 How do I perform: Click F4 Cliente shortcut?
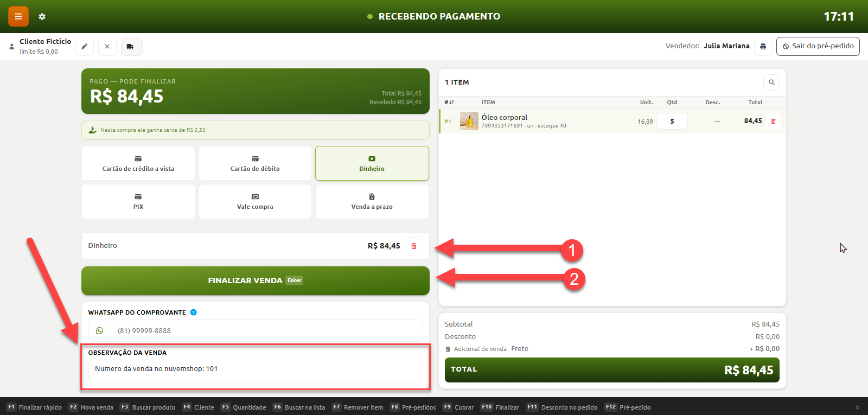[198, 407]
